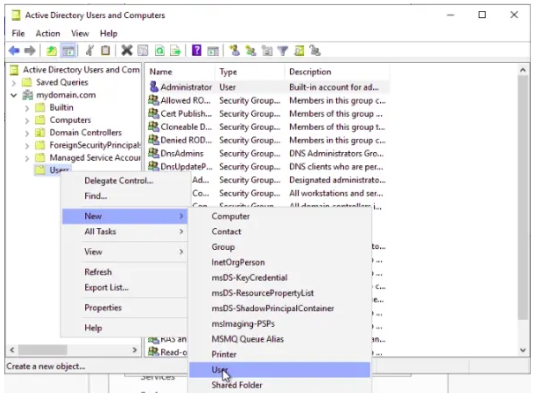Select Contact in New submenu

pos(280,231)
